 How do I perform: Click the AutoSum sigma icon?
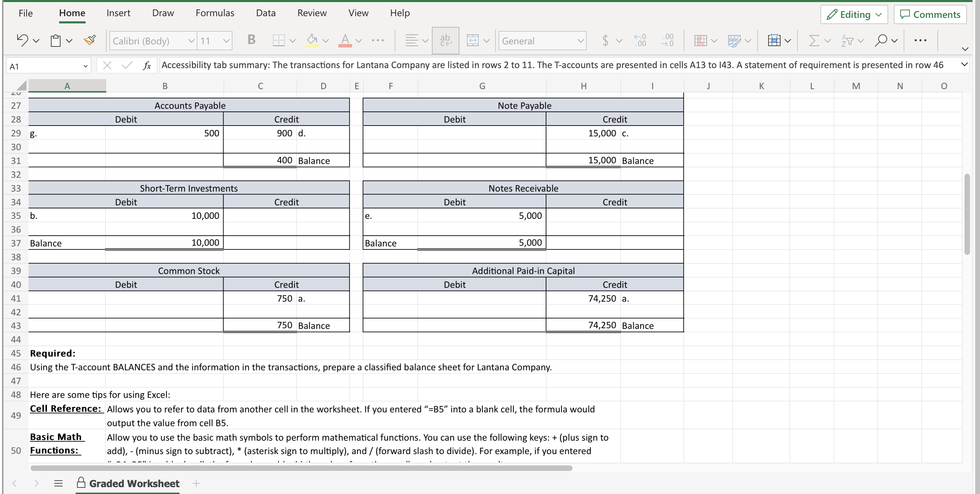[814, 40]
